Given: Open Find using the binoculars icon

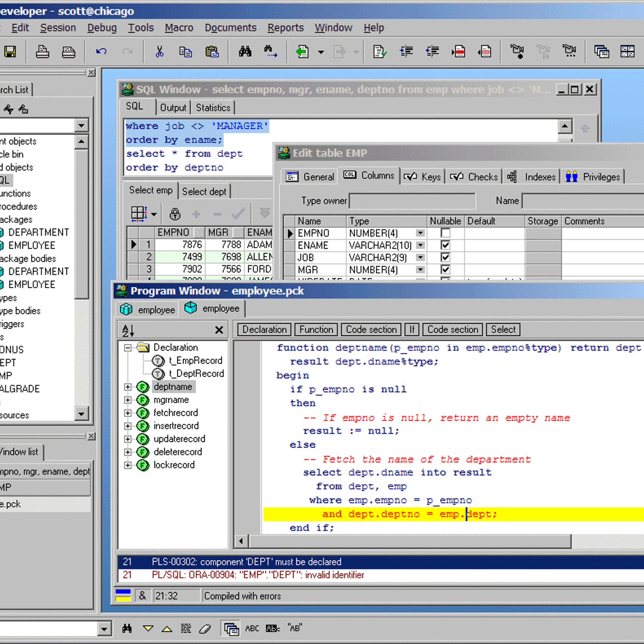Looking at the screenshot, I should 244,52.
